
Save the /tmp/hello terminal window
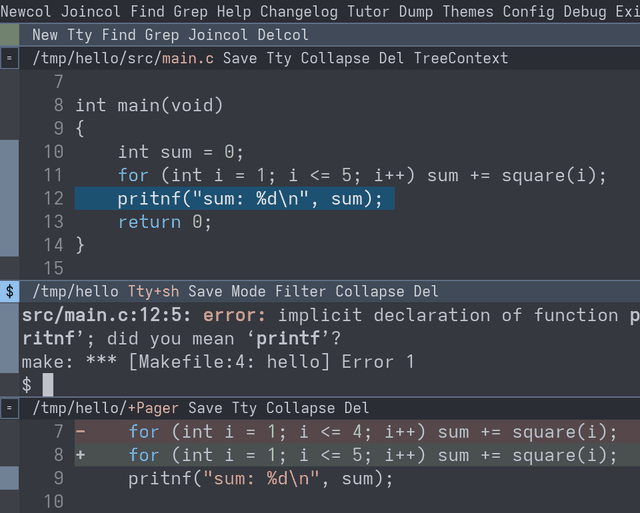click(205, 291)
